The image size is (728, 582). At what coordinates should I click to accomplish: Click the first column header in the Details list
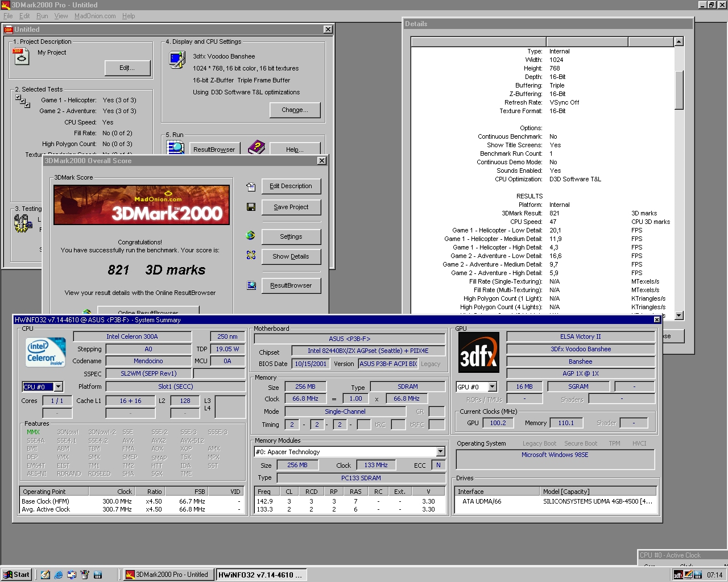[478, 41]
